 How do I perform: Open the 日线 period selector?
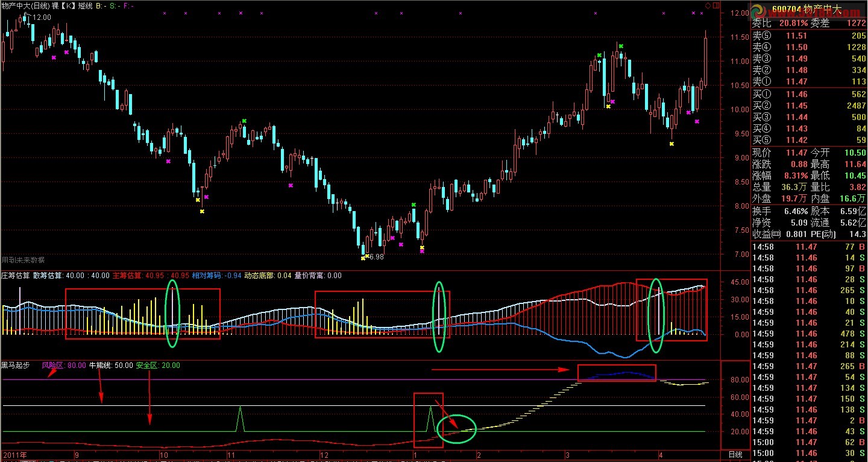[736, 454]
